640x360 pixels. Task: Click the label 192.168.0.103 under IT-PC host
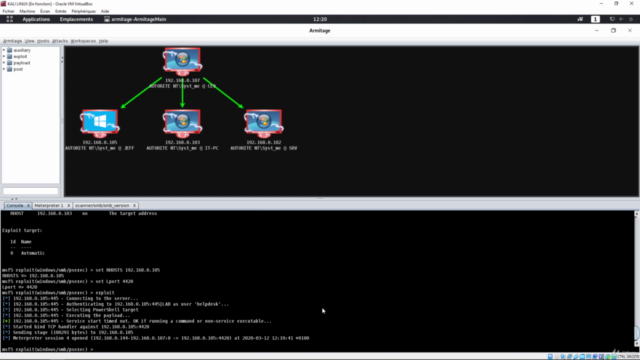coord(182,142)
